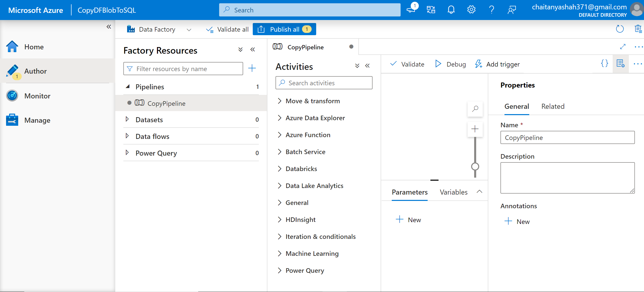The width and height of the screenshot is (644, 292).
Task: Open the settings gear icon
Action: click(x=471, y=10)
